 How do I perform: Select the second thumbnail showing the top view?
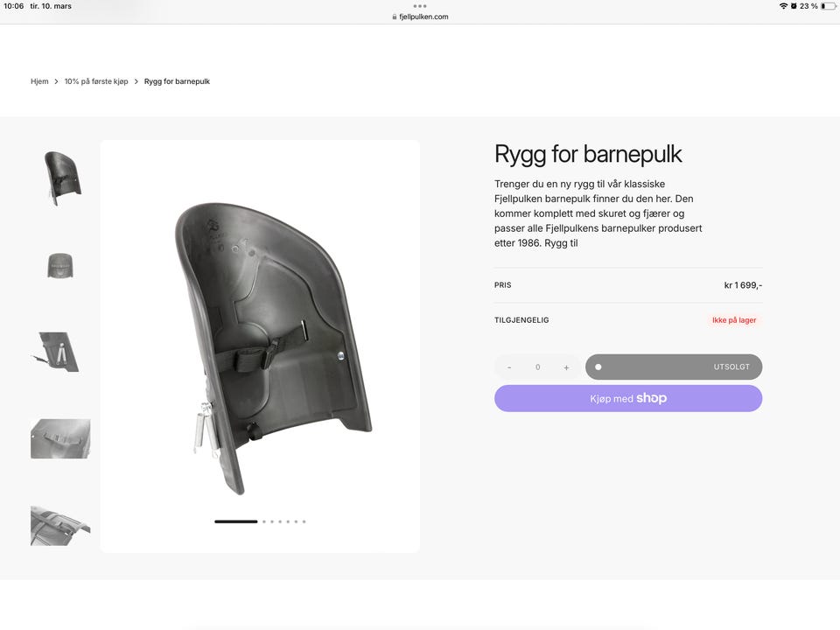[60, 266]
